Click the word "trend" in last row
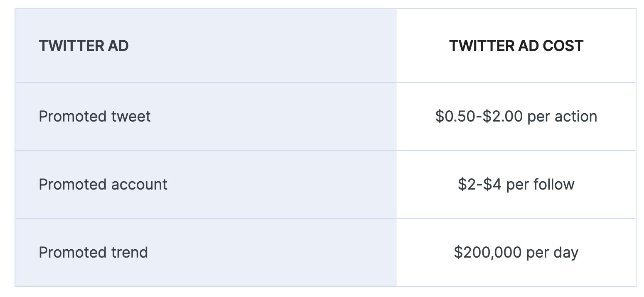This screenshot has width=644, height=297. 130,252
